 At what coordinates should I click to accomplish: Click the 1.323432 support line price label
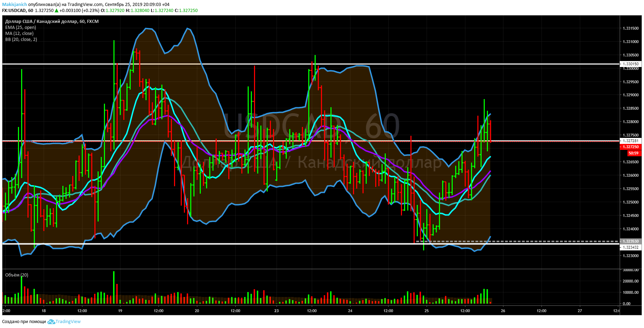631,247
